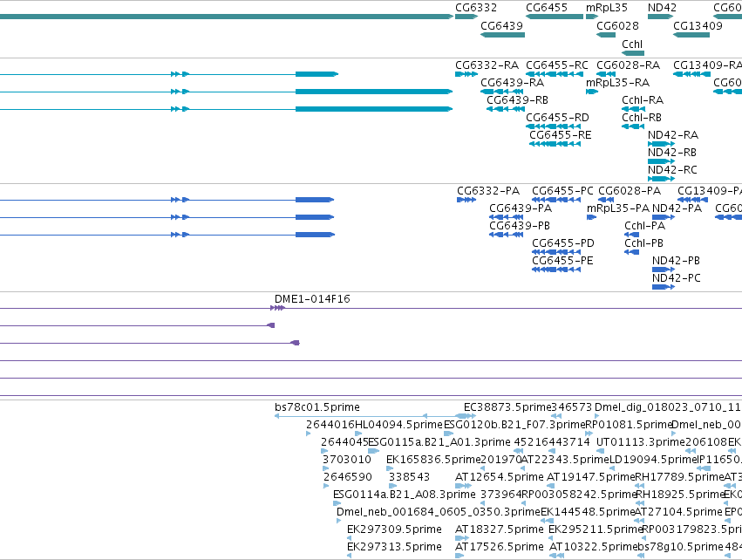This screenshot has width=742, height=560.
Task: Select the ESG0114a.B21_A08.3prime EST label
Action: [405, 495]
